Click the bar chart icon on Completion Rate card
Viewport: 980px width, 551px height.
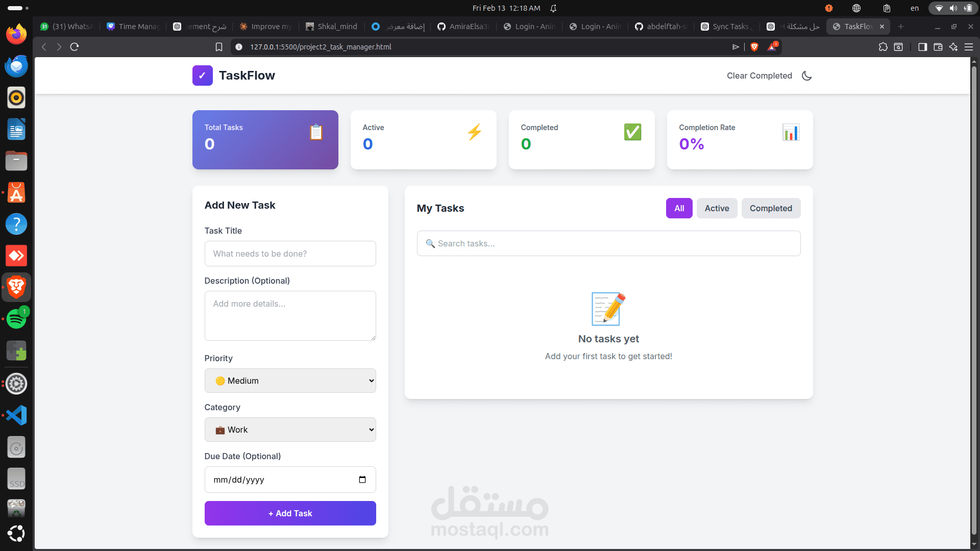coord(791,132)
